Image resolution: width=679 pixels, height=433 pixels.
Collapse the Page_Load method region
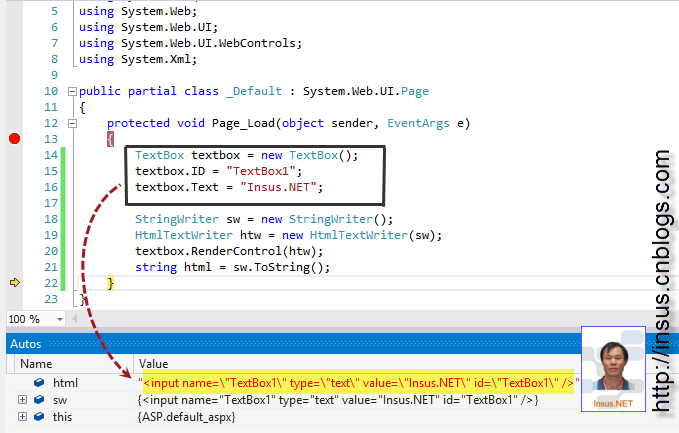[72, 123]
